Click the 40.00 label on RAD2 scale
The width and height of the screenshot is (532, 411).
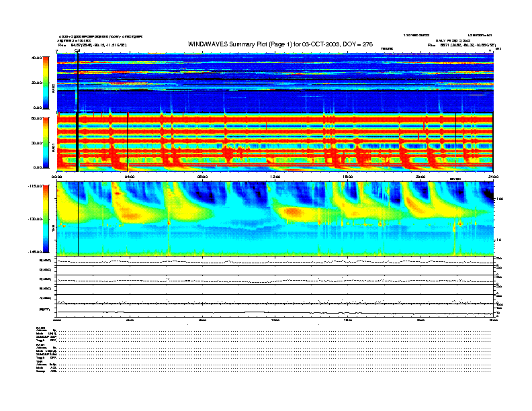click(x=36, y=58)
